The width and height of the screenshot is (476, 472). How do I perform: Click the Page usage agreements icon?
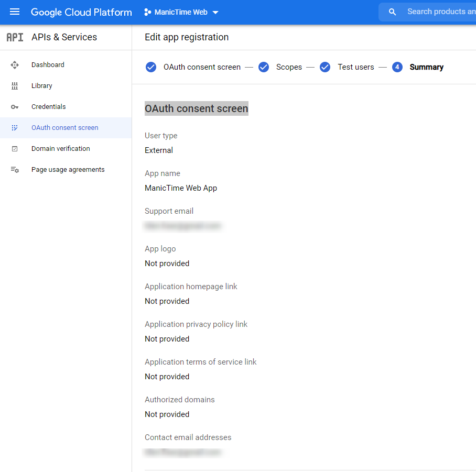(15, 170)
